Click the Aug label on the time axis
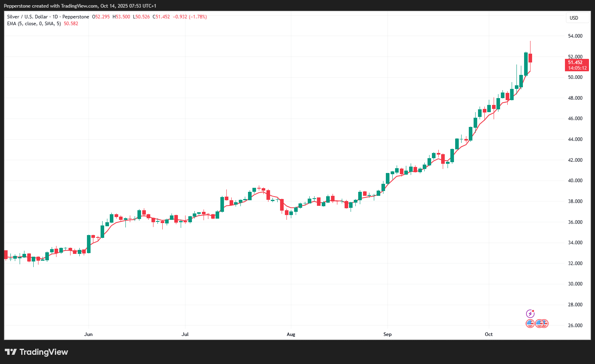The image size is (595, 364). [291, 334]
